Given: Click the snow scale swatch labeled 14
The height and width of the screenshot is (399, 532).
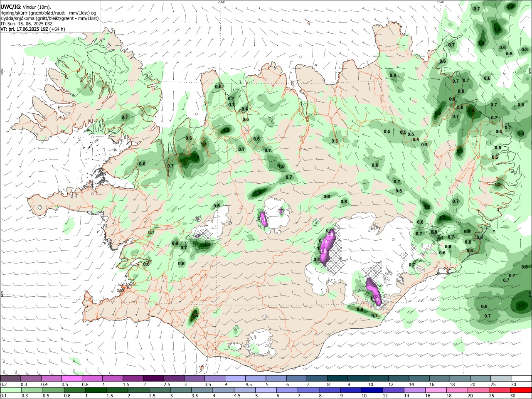Looking at the screenshot, I should pos(419,379).
